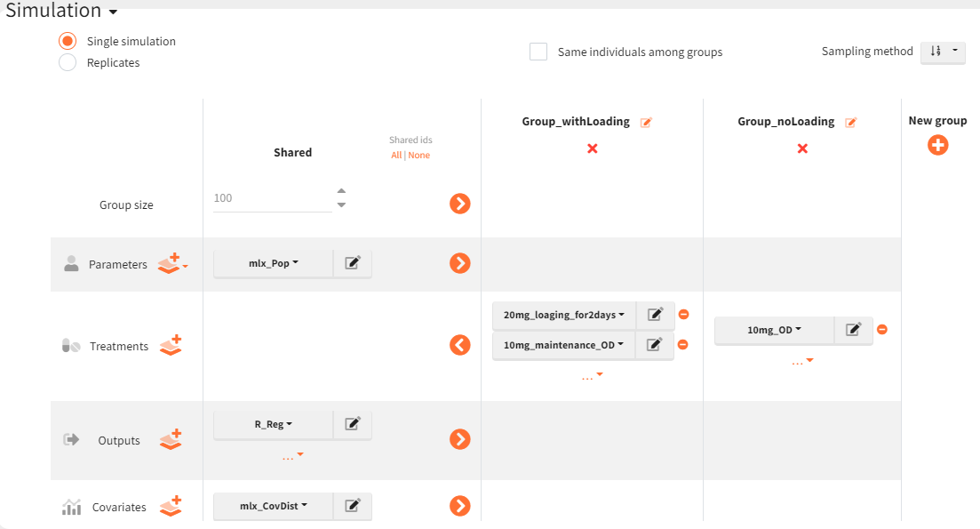Move Outputs row to group-specific
This screenshot has width=980, height=529.
[459, 438]
